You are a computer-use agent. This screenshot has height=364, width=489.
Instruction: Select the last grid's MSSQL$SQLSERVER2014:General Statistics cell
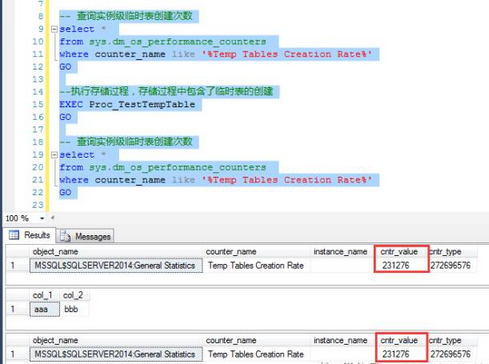[116, 354]
